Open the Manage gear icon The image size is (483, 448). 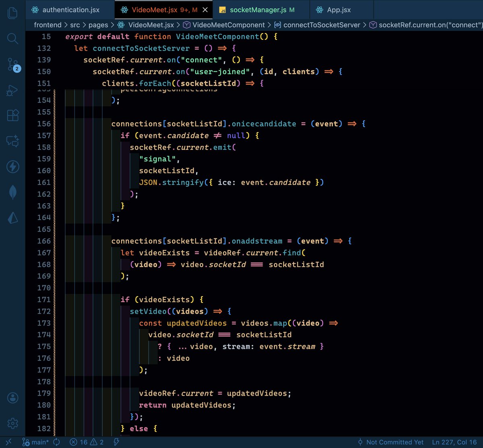coord(12,423)
